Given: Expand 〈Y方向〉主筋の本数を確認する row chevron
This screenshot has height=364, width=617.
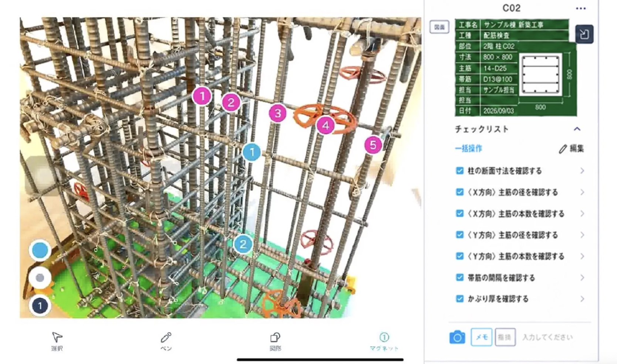Looking at the screenshot, I should pyautogui.click(x=582, y=256).
